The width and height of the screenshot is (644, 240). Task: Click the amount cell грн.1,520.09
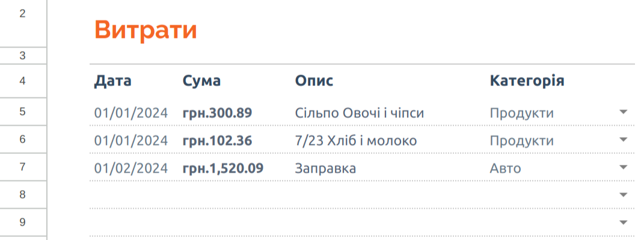223,168
